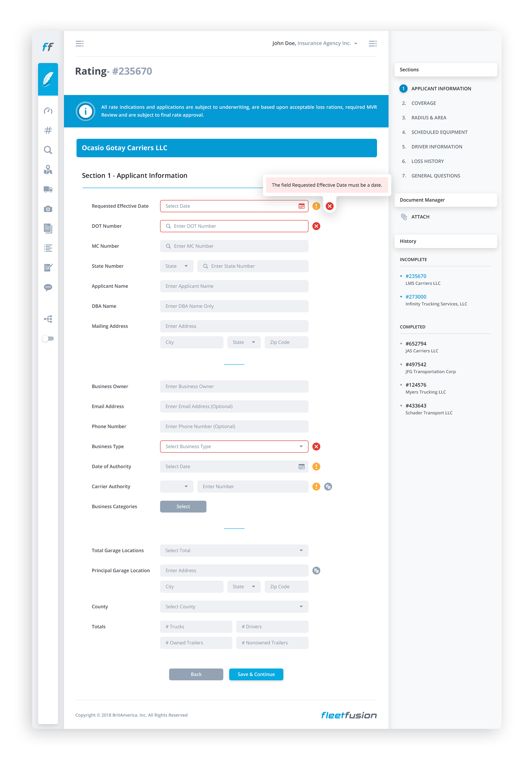Screen dimensions: 532x761
Task: Click the red error icon next to DOT Number
Action: pos(316,226)
